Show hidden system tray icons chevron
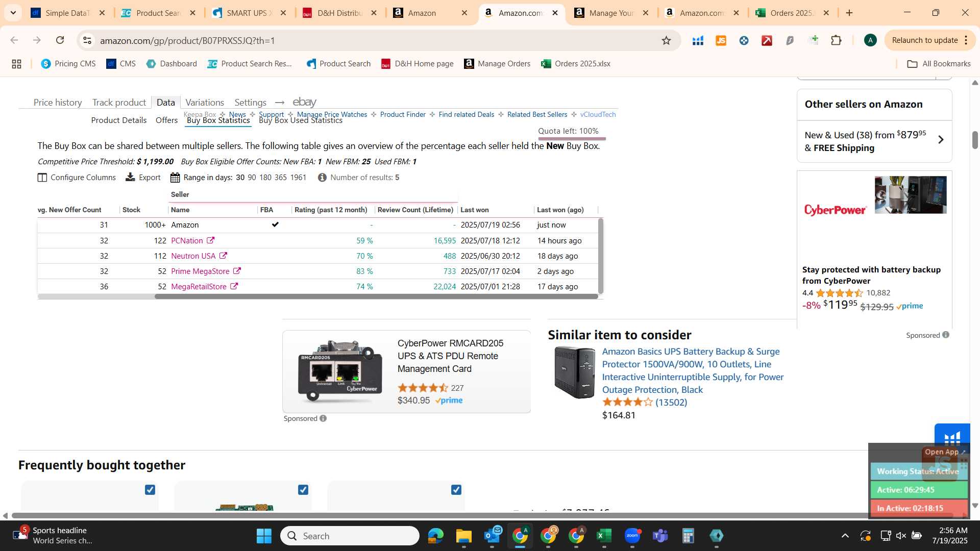Screen dimensions: 980x551 coord(845,536)
